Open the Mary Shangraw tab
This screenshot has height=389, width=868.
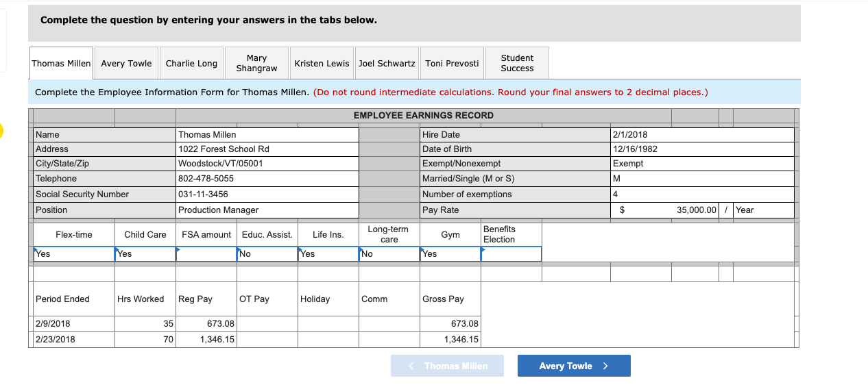256,63
